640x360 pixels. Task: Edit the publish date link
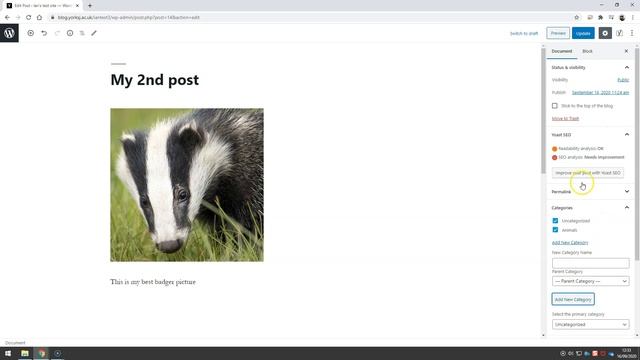[x=600, y=93]
